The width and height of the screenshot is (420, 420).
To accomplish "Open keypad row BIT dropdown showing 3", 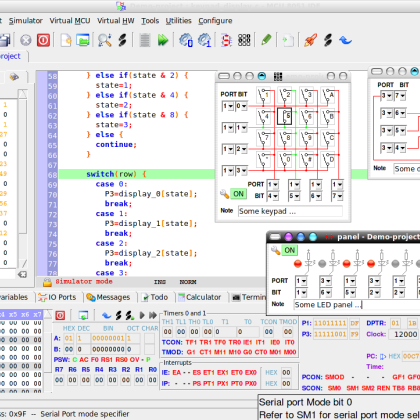I will pos(241,171).
